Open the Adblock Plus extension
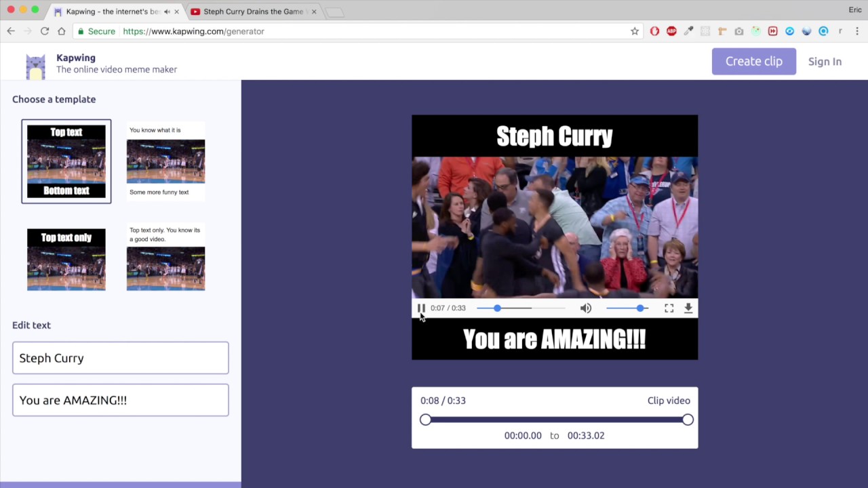This screenshot has height=488, width=868. [671, 31]
